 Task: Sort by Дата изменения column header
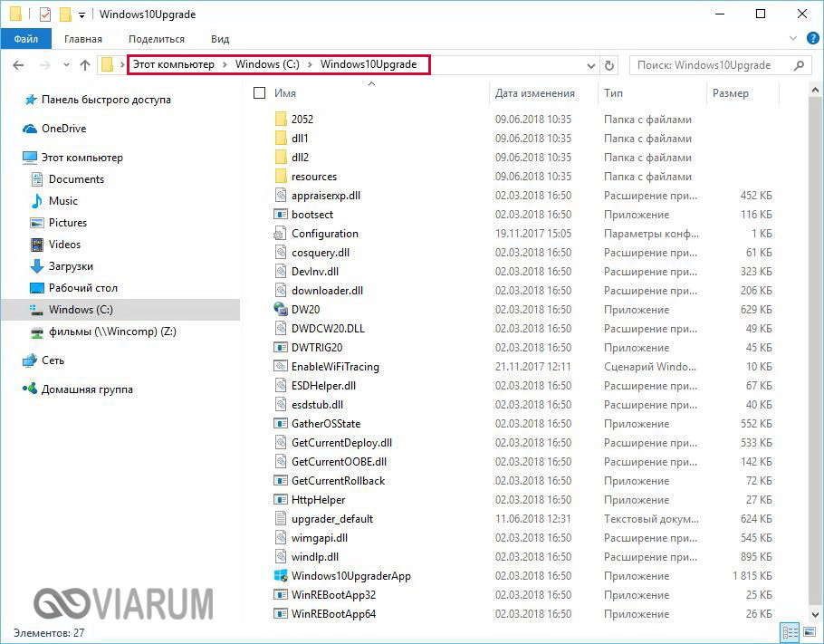[x=535, y=93]
